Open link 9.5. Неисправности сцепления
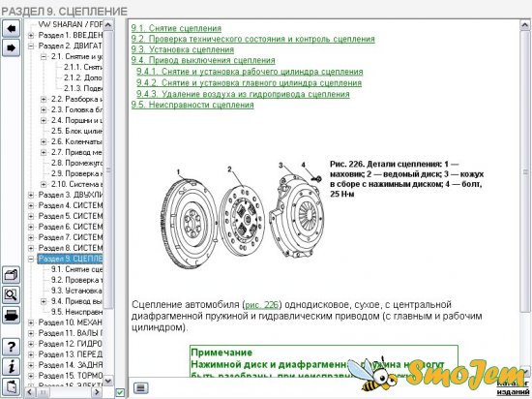 click(x=192, y=105)
